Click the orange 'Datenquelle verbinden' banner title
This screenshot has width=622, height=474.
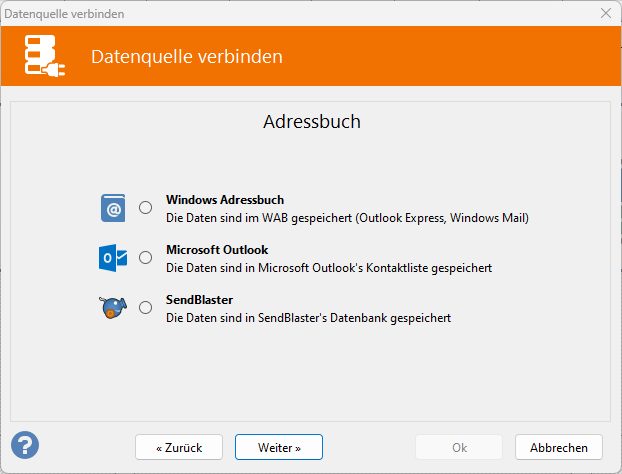(x=187, y=56)
